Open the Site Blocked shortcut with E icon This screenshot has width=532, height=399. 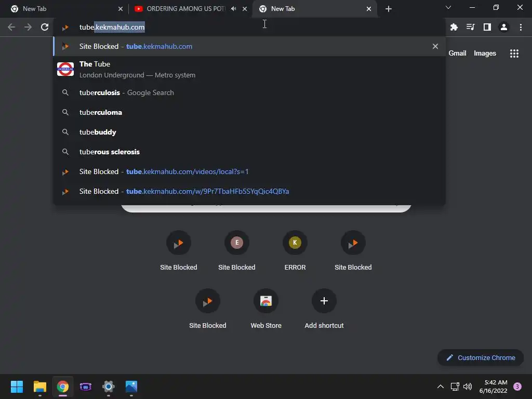(x=237, y=251)
